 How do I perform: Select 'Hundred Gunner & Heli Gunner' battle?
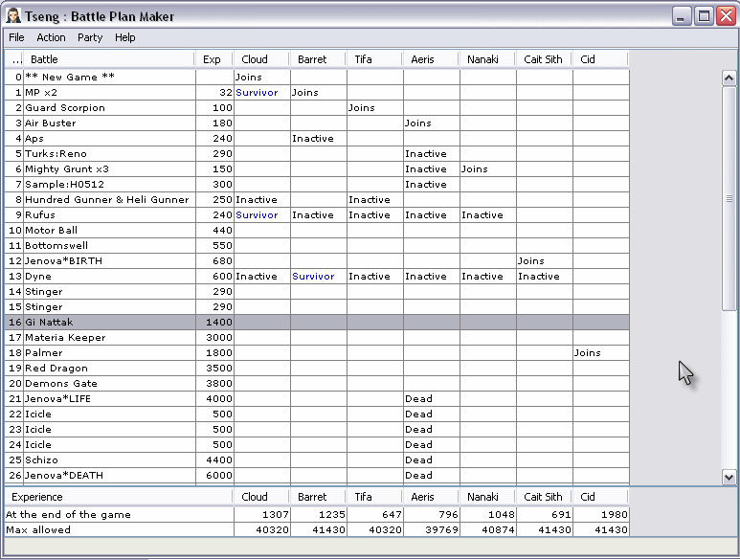pos(317,199)
